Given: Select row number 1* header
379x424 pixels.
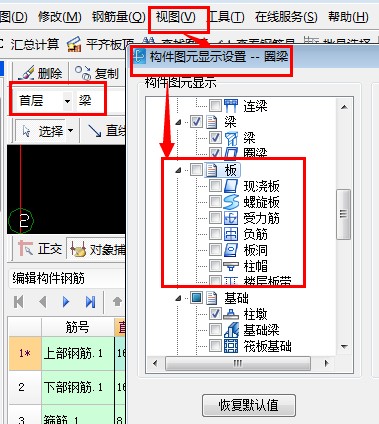Looking at the screenshot, I should coord(25,353).
